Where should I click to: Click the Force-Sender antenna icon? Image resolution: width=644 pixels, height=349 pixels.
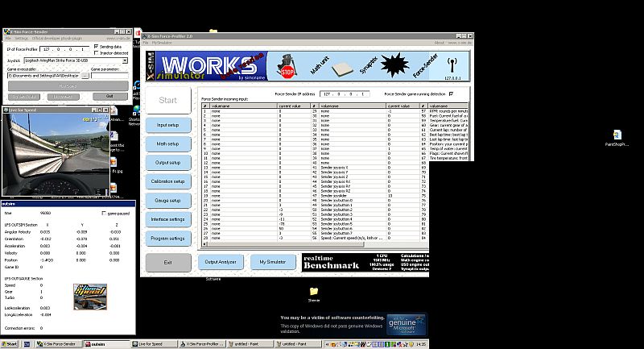(452, 65)
